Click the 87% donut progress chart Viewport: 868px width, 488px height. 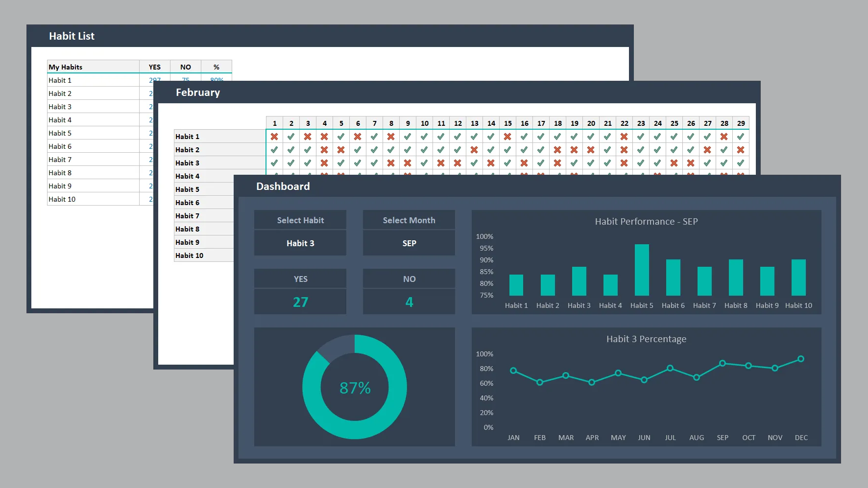point(355,387)
